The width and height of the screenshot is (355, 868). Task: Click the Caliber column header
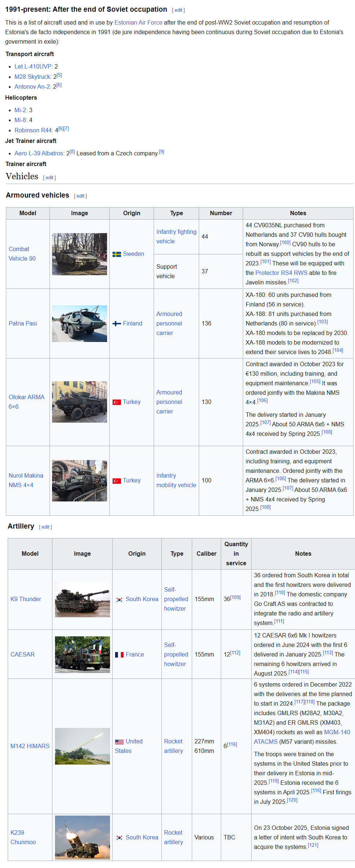[x=206, y=554]
